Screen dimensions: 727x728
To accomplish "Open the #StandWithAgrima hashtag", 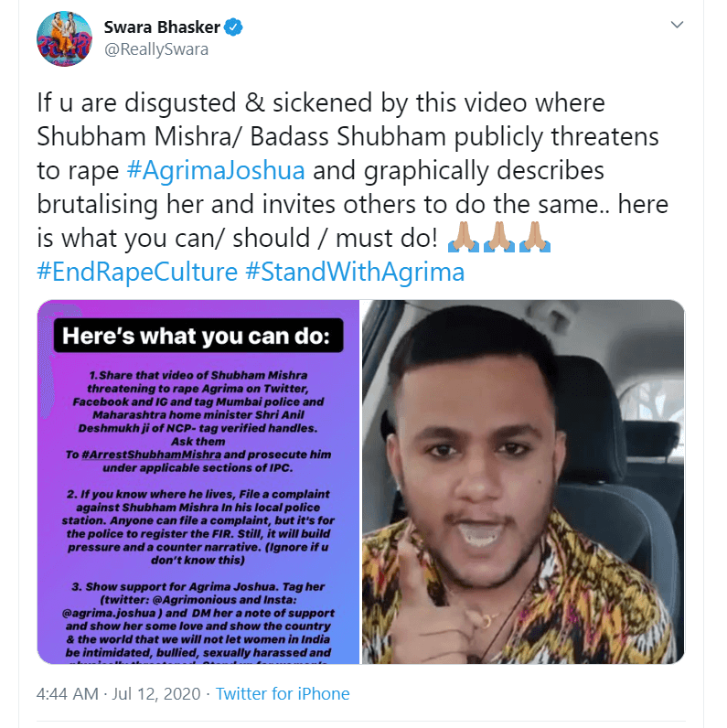I will (x=355, y=272).
